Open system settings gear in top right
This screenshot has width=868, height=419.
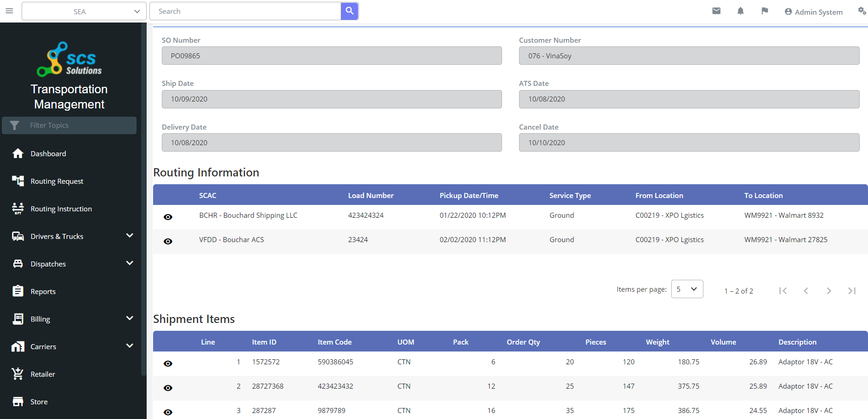(861, 11)
